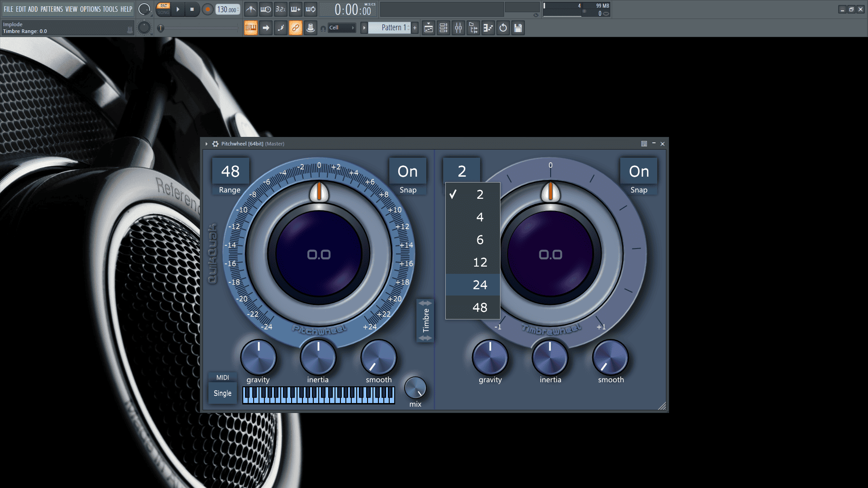Screen dimensions: 868x488
Task: Click the Stop button in transport
Action: 192,9
